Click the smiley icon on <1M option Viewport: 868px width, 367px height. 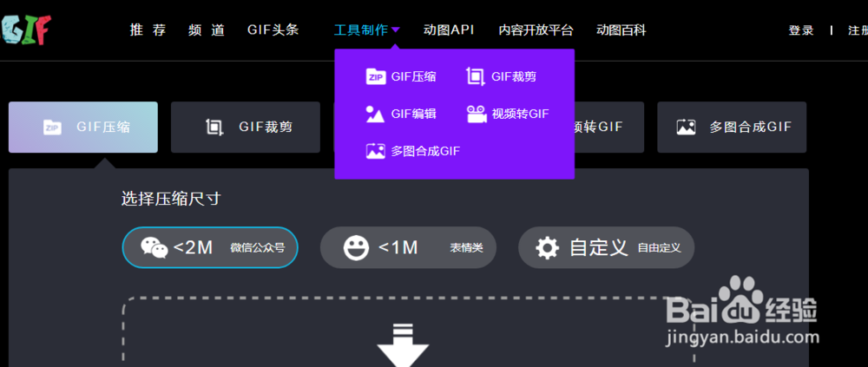357,247
